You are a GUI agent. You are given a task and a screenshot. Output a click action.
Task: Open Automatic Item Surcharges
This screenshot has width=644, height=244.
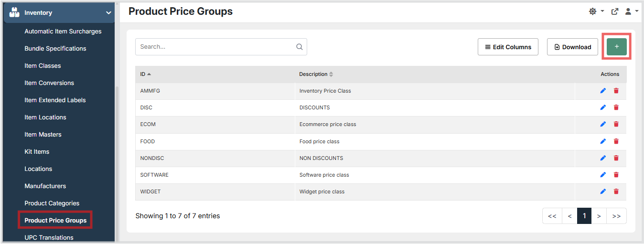(63, 32)
